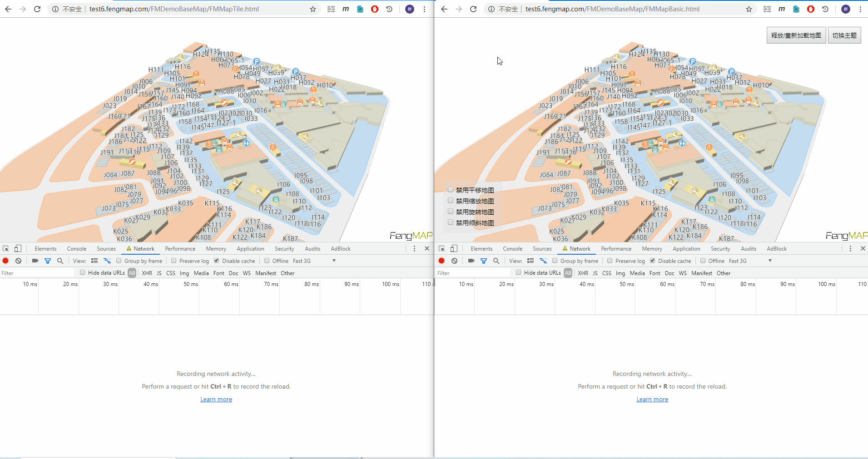This screenshot has height=459, width=868.
Task: Expand throttling dropdown arrow in right DevTools
Action: click(770, 261)
